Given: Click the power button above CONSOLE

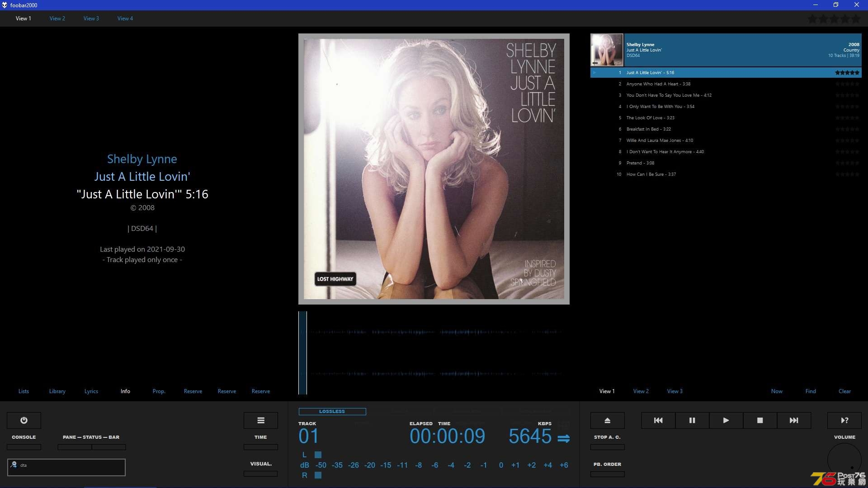Looking at the screenshot, I should 24,420.
